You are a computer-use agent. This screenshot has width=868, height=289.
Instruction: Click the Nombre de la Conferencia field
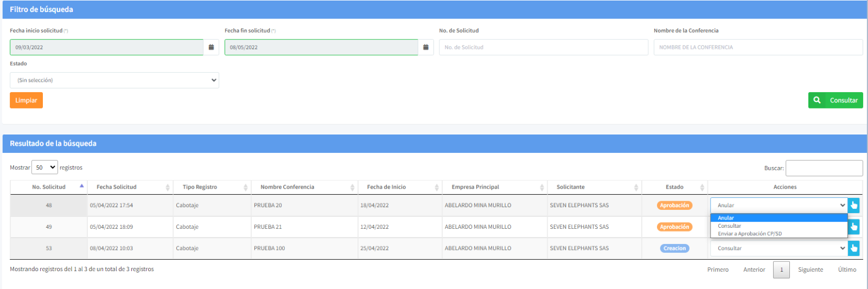coord(757,47)
